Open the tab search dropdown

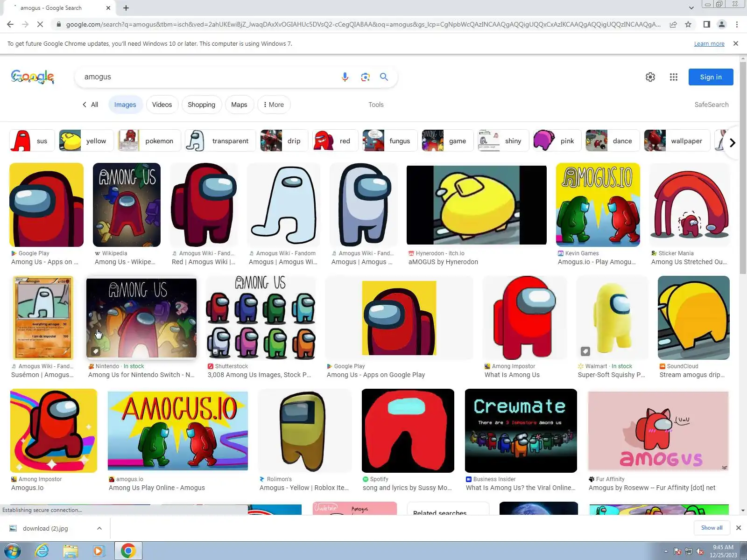click(x=691, y=8)
